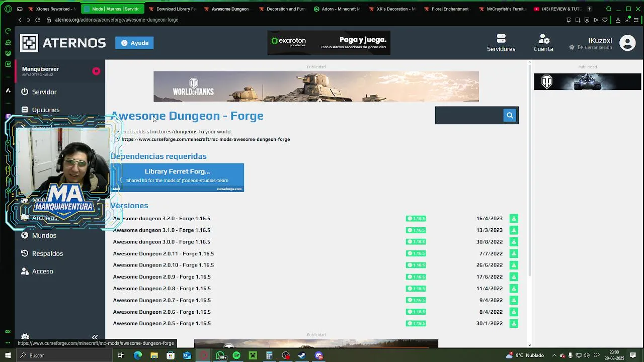The image size is (644, 362).
Task: Click the mod search input field
Action: 469,116
